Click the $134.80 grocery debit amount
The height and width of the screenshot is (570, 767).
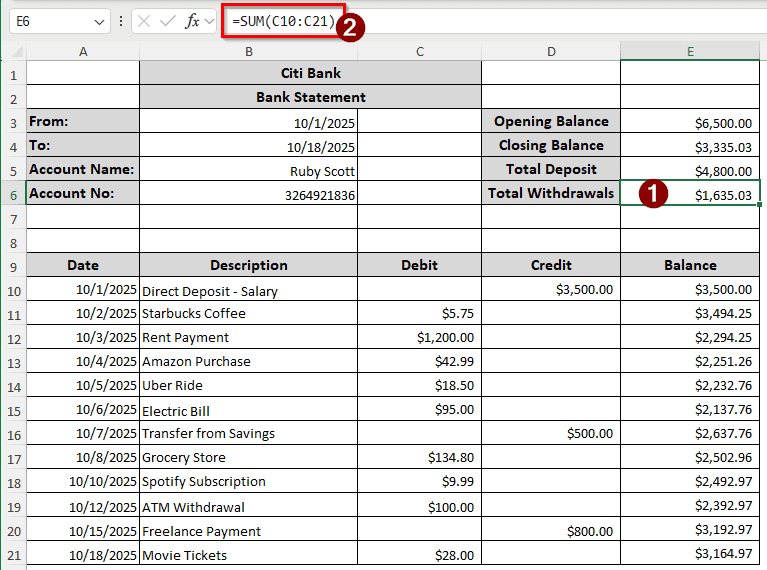point(420,457)
